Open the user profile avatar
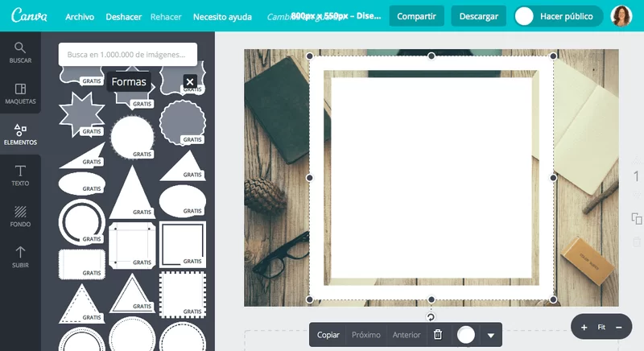644x351 pixels. tap(621, 16)
